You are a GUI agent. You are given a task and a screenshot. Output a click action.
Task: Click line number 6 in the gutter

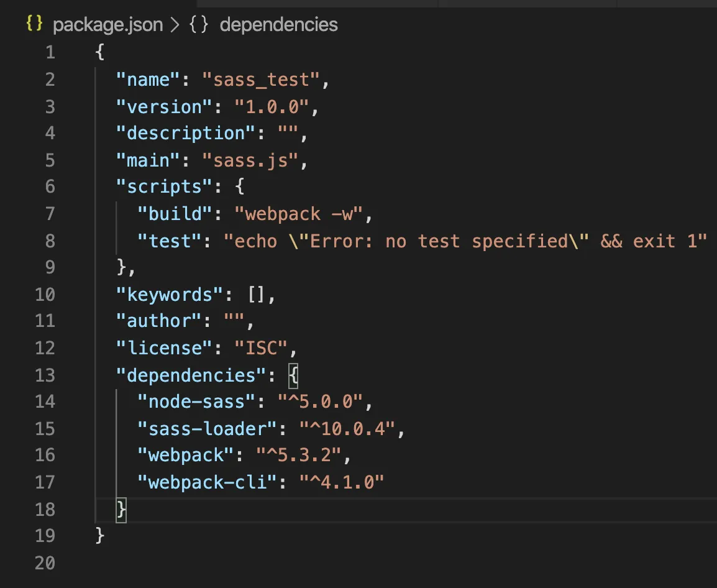(50, 186)
